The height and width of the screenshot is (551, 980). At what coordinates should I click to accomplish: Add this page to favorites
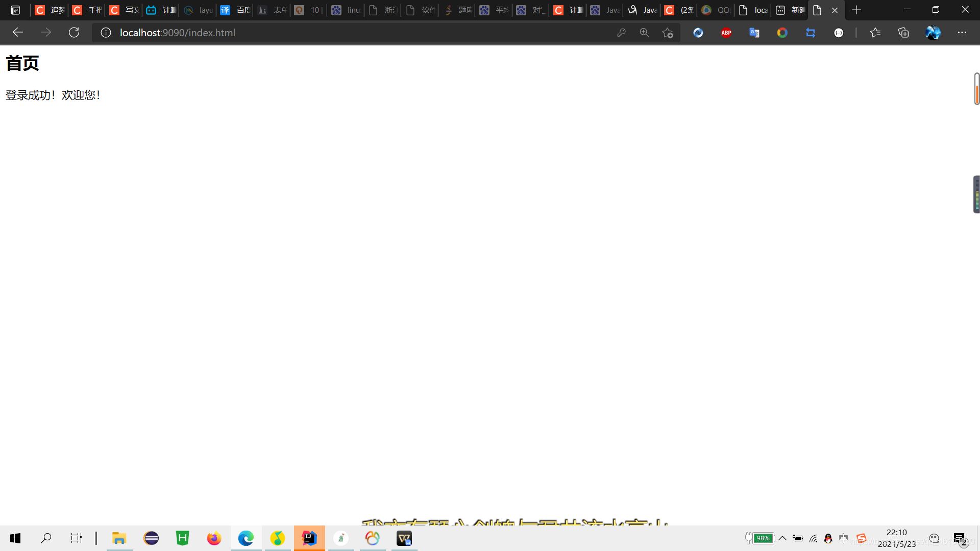(x=668, y=33)
